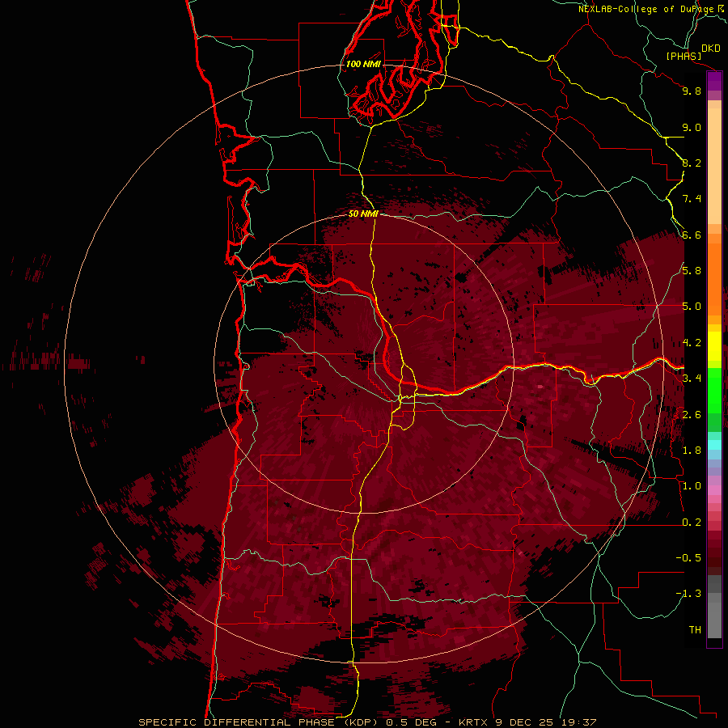Click the yellow segment of the color bar

coord(714,346)
